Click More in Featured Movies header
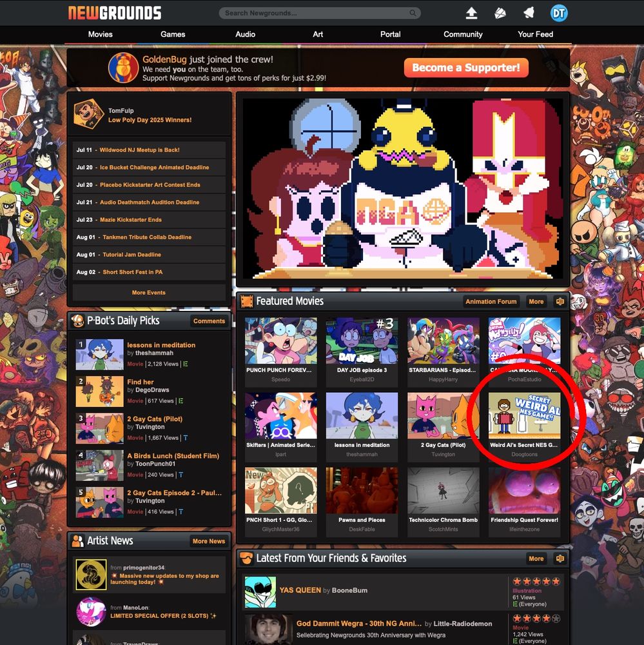Viewport: 644px width, 645px height. 536,301
